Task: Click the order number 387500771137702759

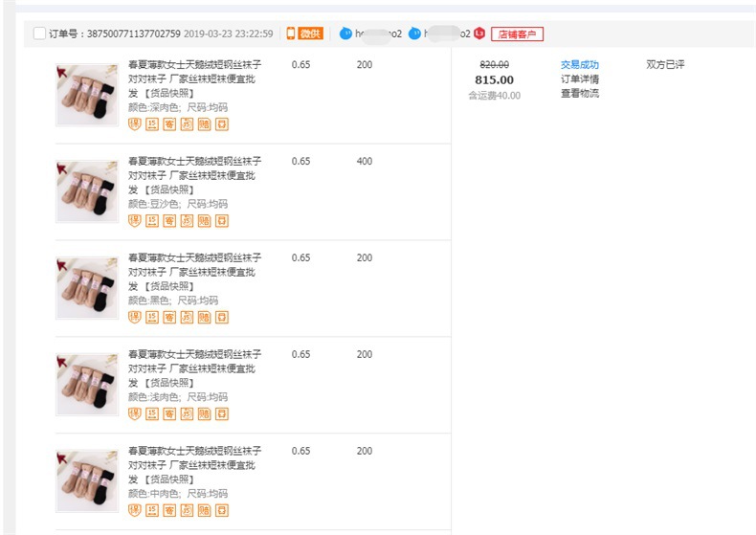Action: point(134,33)
